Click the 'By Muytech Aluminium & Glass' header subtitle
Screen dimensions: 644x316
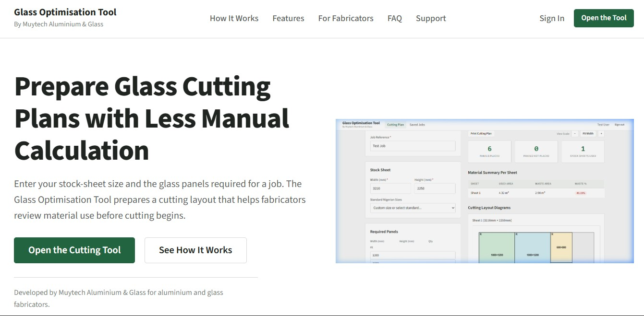tap(59, 24)
